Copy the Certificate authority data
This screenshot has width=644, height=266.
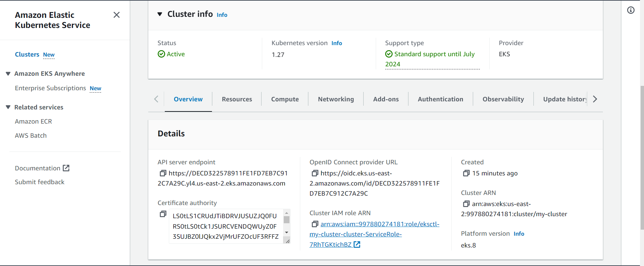(163, 214)
